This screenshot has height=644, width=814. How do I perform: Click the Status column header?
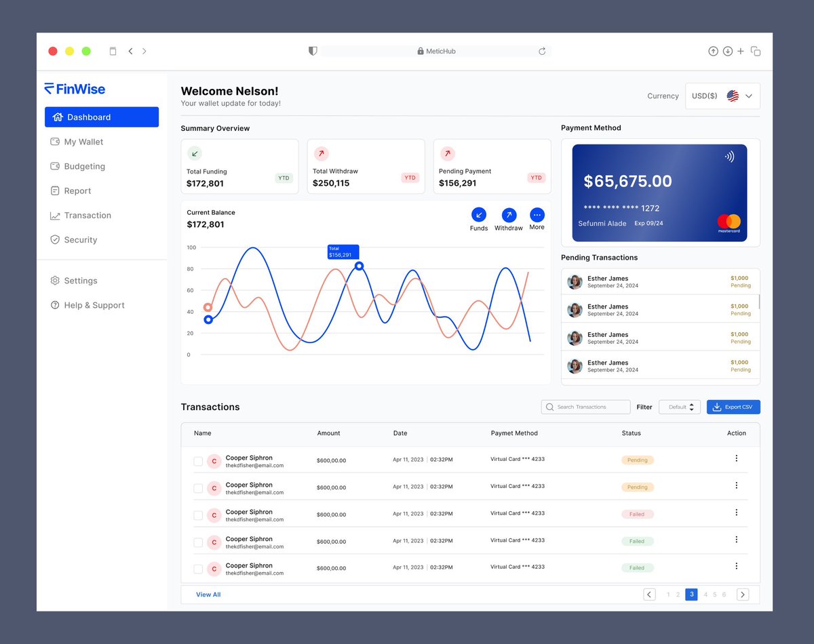point(631,433)
